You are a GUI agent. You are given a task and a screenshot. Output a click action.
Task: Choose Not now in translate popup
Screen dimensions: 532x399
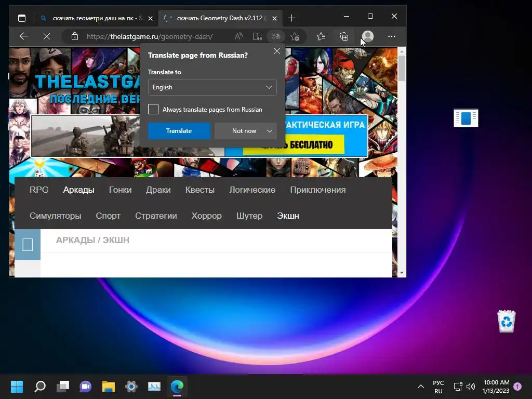244,131
